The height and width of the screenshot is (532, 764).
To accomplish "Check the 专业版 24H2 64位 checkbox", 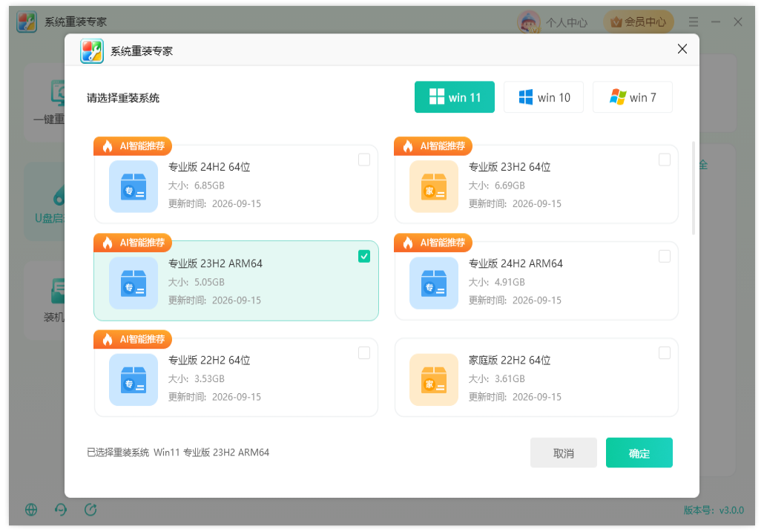I will click(364, 160).
